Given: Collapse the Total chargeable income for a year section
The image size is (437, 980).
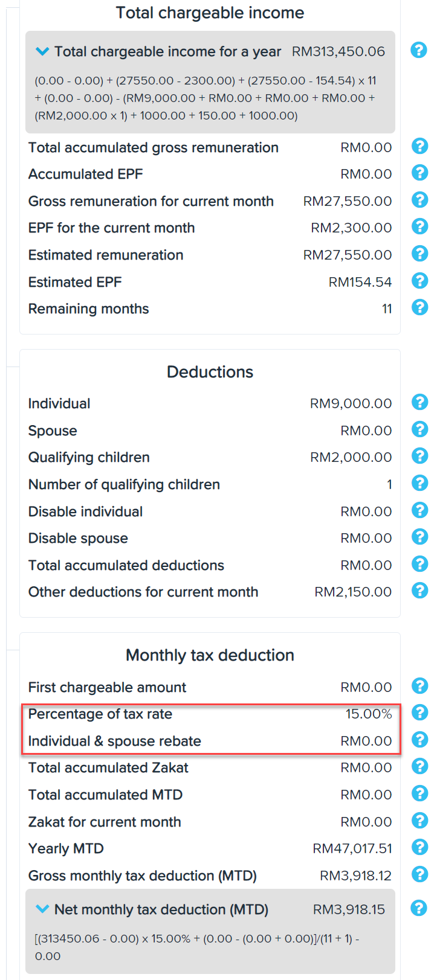Looking at the screenshot, I should 42,52.
